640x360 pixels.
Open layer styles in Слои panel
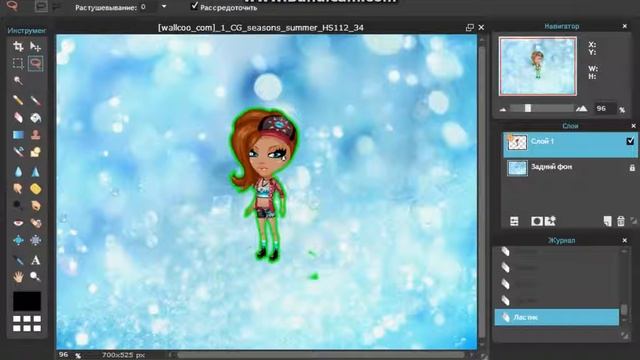point(550,221)
